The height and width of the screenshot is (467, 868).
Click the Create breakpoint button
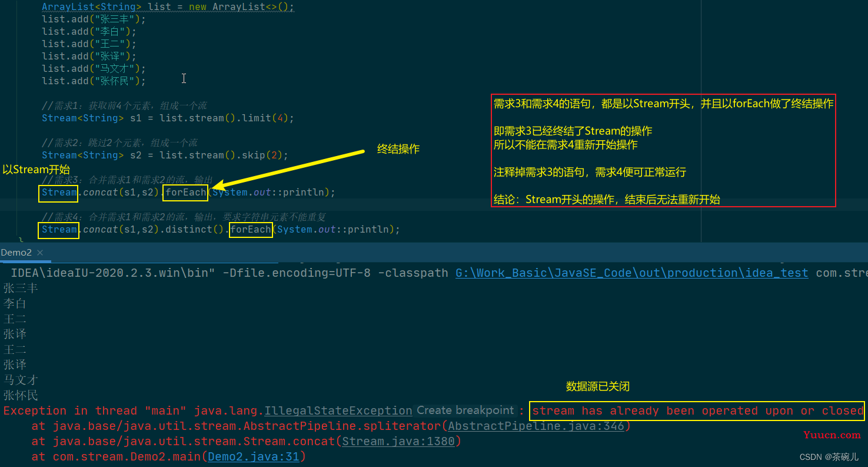(x=465, y=410)
